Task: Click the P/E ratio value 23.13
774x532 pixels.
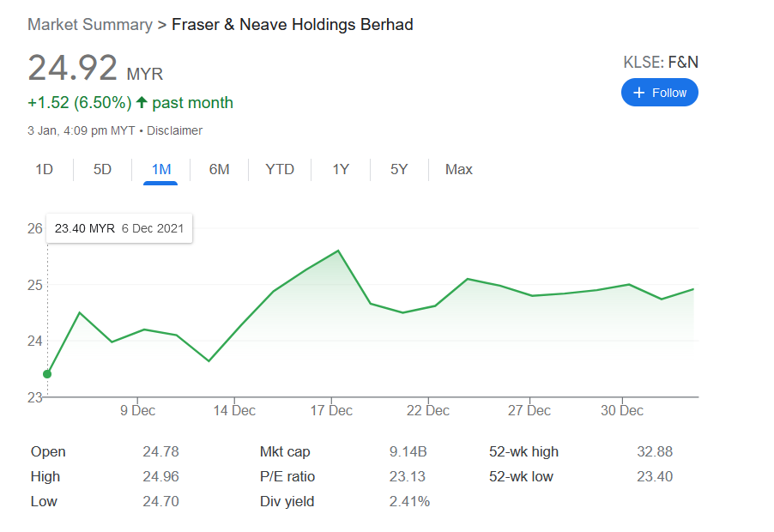Action: click(408, 476)
